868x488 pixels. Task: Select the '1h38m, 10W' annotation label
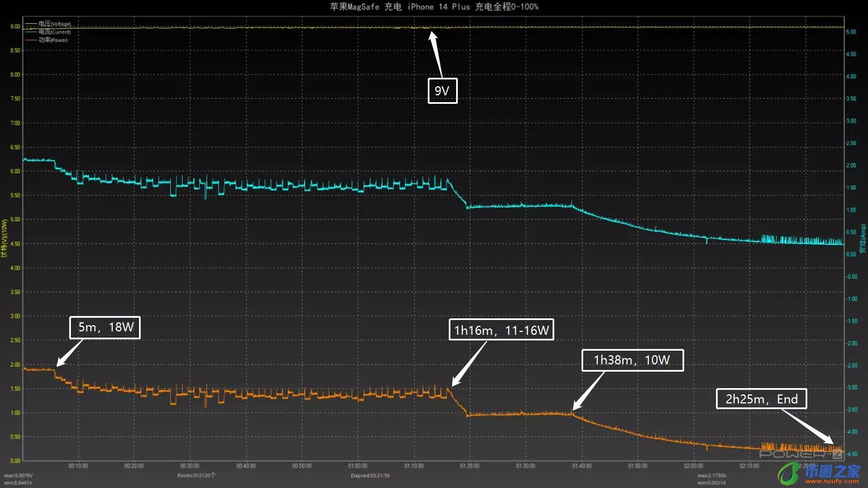[x=632, y=360]
